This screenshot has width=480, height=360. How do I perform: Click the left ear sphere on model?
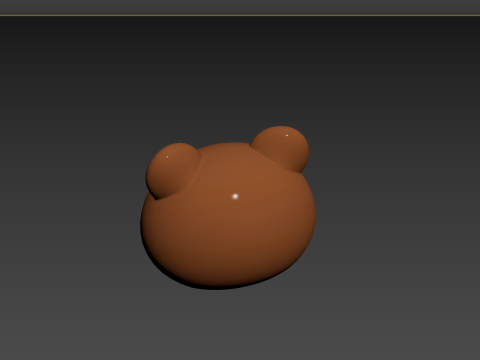click(x=173, y=171)
